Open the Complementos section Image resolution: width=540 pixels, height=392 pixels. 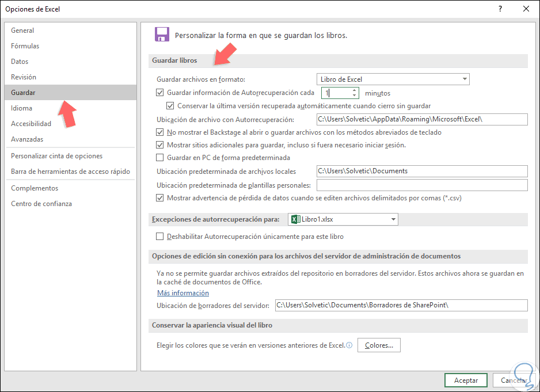71,188
